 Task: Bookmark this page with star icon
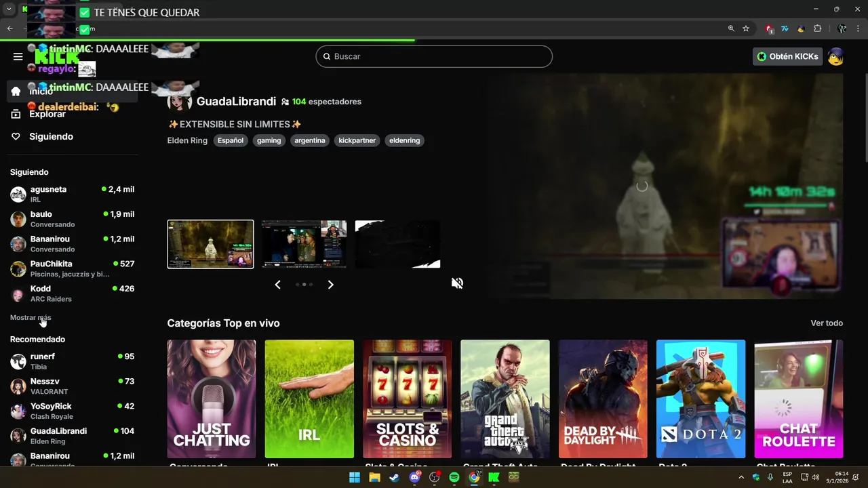pyautogui.click(x=746, y=28)
